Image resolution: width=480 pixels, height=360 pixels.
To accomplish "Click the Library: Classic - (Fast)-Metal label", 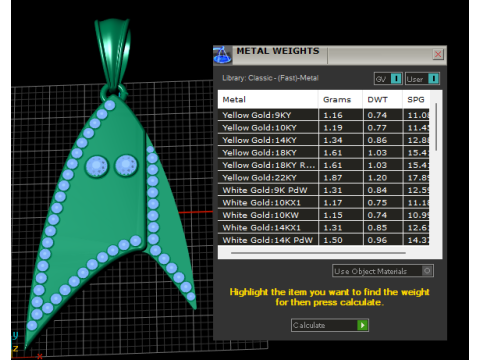I will coord(270,78).
